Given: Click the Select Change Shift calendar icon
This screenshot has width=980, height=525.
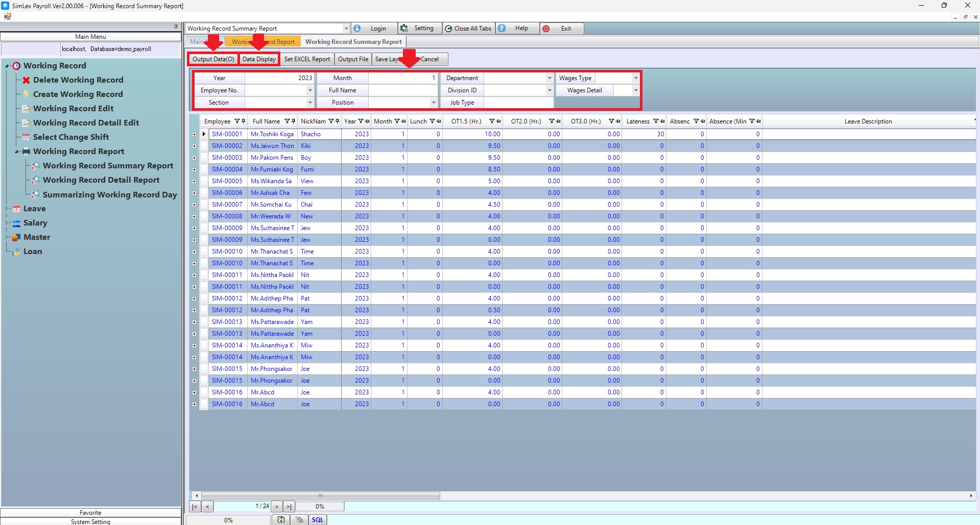Looking at the screenshot, I should coord(26,137).
